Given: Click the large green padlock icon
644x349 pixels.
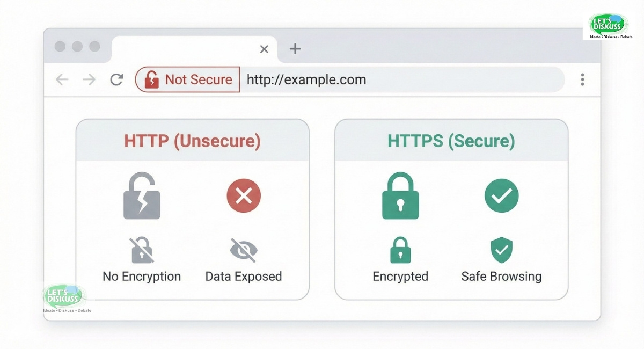Looking at the screenshot, I should [400, 196].
